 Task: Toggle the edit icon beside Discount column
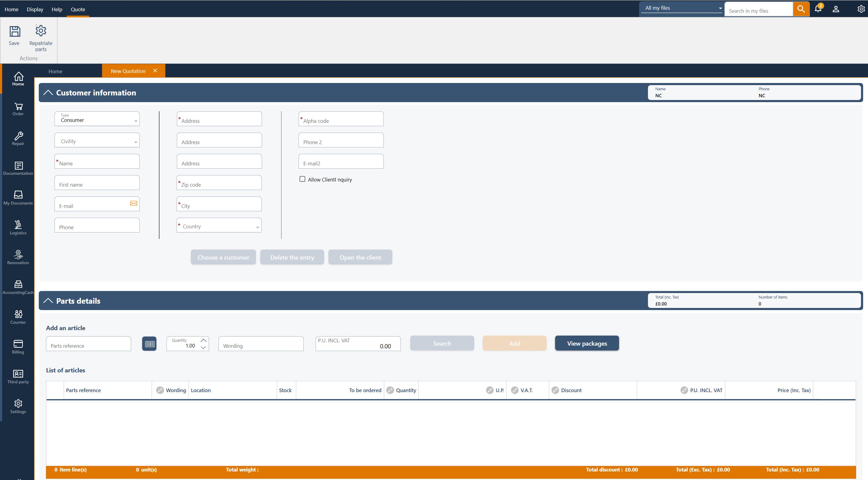coord(555,390)
